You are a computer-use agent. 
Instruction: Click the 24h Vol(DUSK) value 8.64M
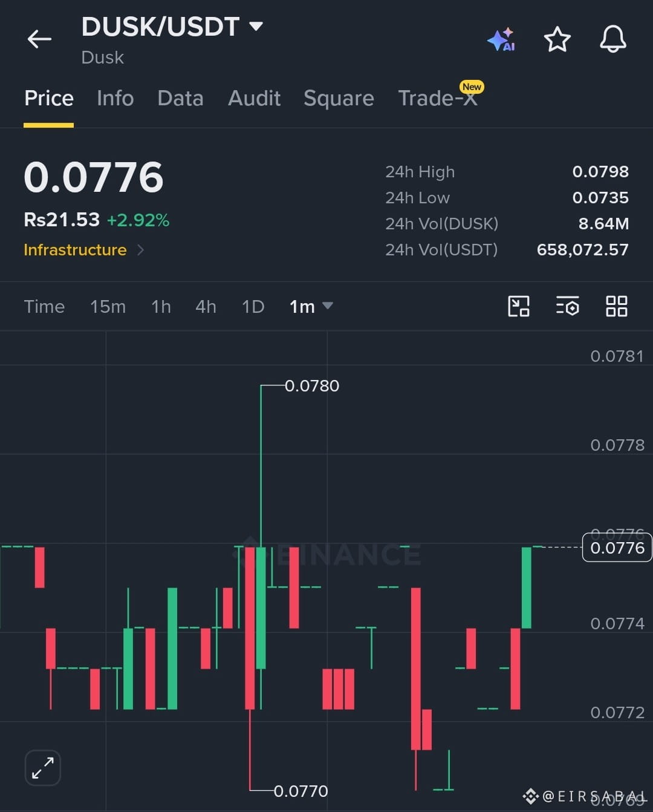(x=603, y=224)
